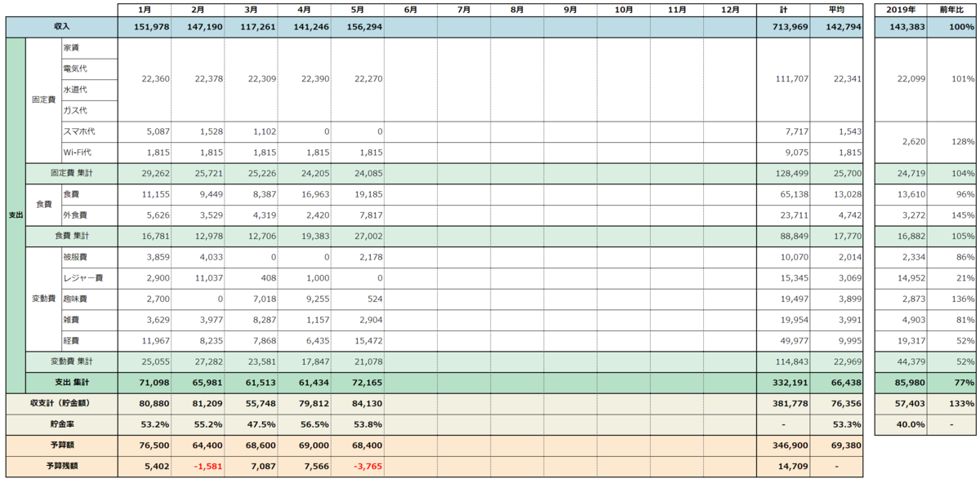Select the 電気代 row label

[x=89, y=69]
